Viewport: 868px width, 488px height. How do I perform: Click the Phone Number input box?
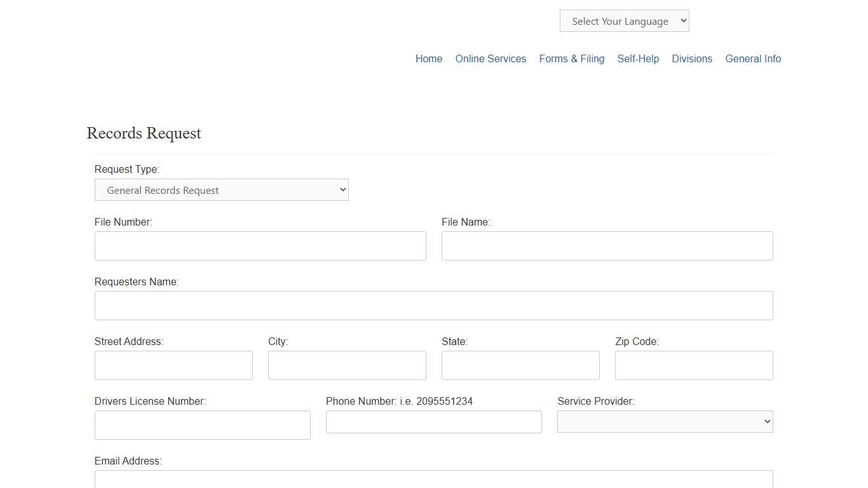[433, 422]
